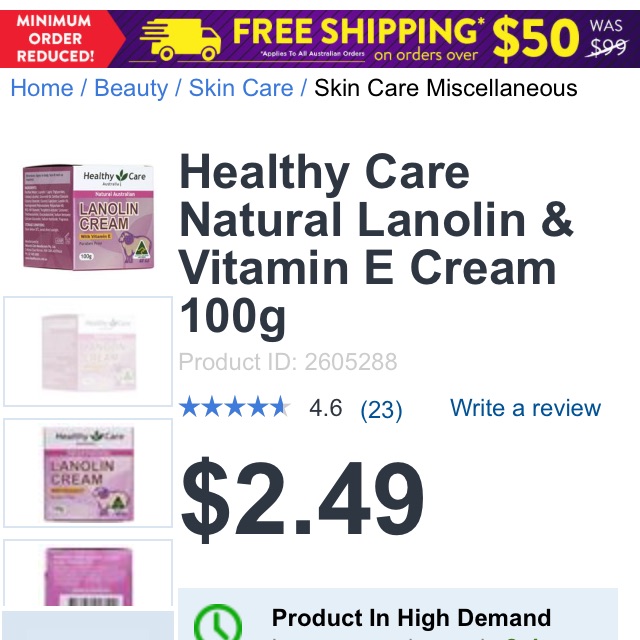640x640 pixels.
Task: Select the barcode back view thumbnail
Action: point(88,573)
